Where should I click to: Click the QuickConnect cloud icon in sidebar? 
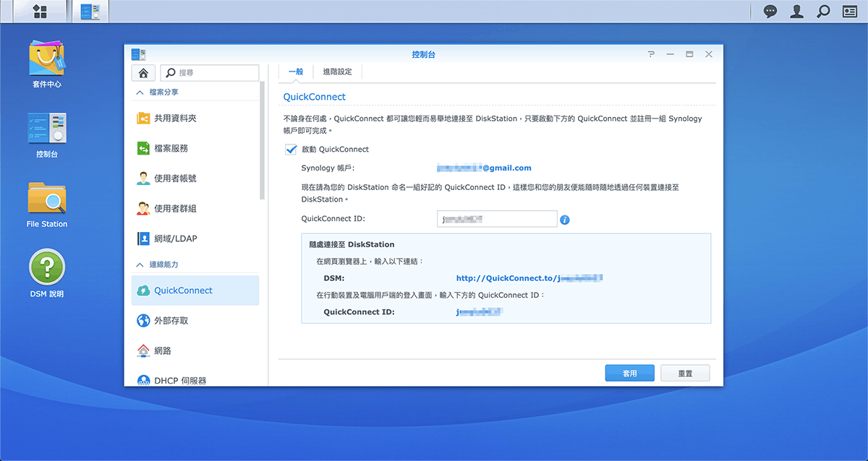pos(143,290)
